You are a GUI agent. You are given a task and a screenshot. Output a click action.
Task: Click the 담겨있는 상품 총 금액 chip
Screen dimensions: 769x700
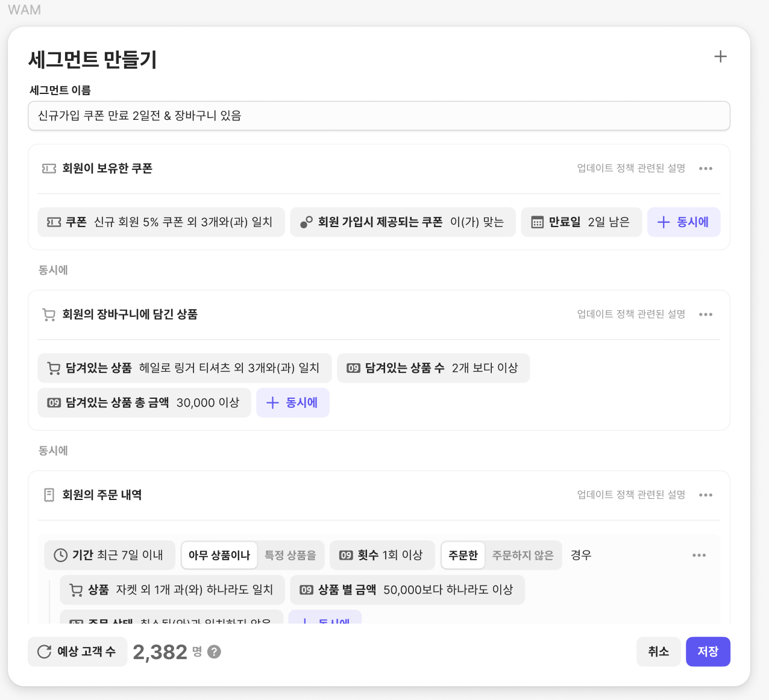tap(144, 403)
